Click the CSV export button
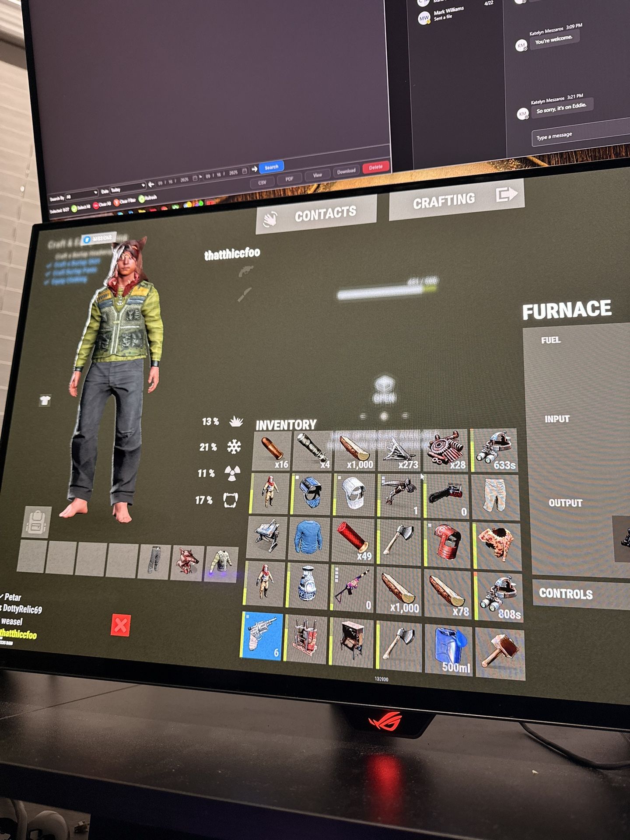 [x=262, y=182]
